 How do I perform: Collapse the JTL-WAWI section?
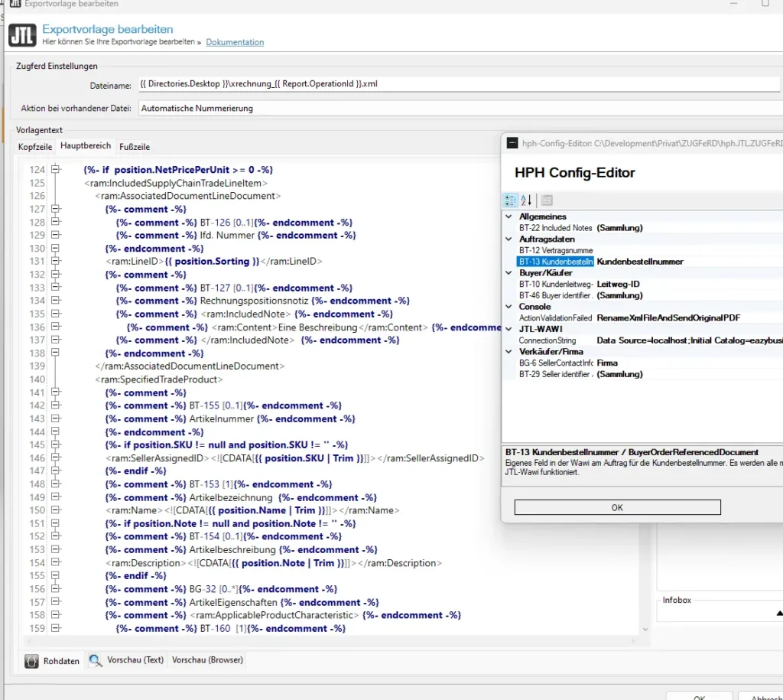click(509, 329)
